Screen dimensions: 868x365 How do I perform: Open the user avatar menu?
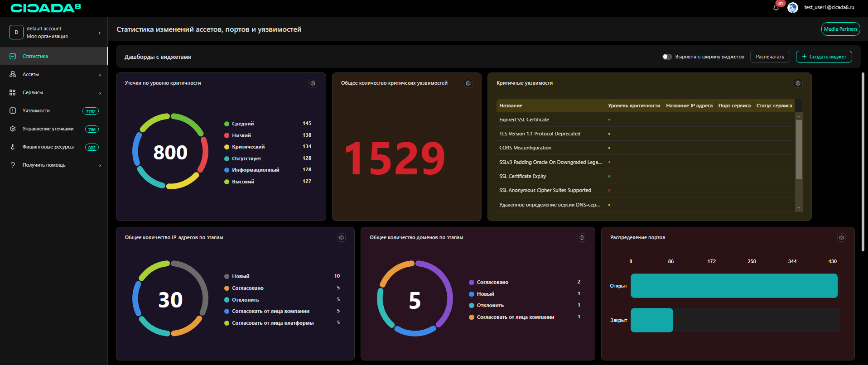792,8
